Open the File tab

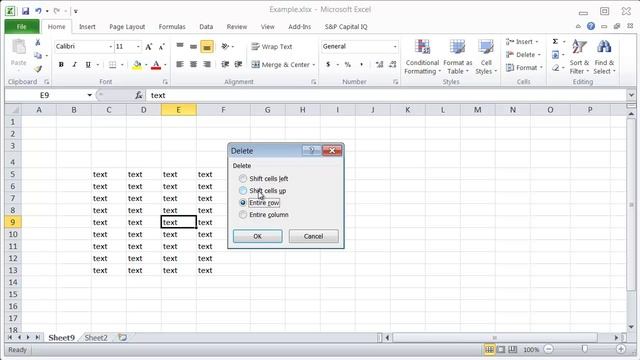tap(22, 27)
